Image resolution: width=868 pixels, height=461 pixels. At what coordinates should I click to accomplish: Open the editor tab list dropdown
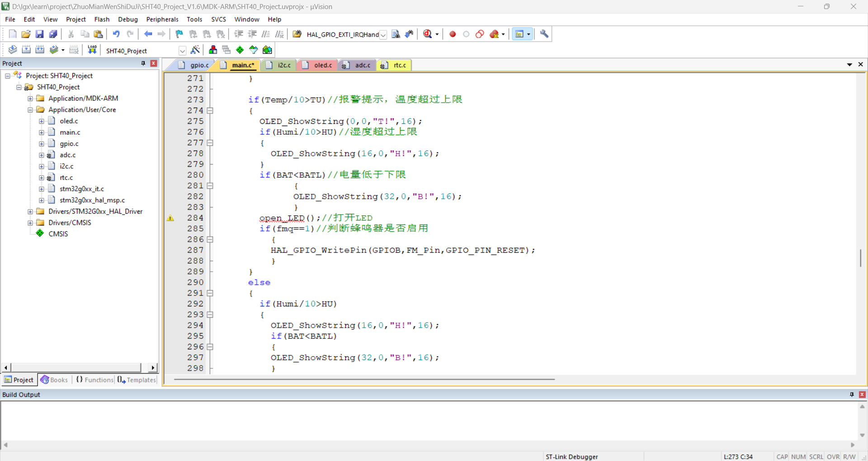pos(849,65)
